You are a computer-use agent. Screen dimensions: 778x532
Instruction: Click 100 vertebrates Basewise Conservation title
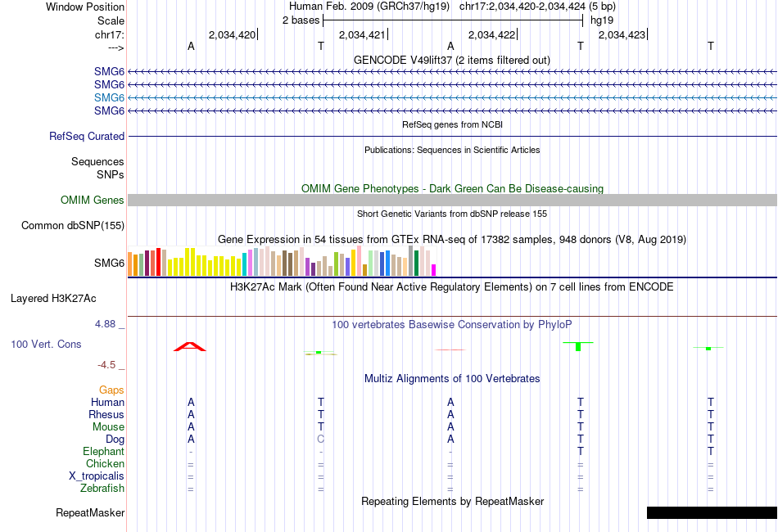coord(451,325)
